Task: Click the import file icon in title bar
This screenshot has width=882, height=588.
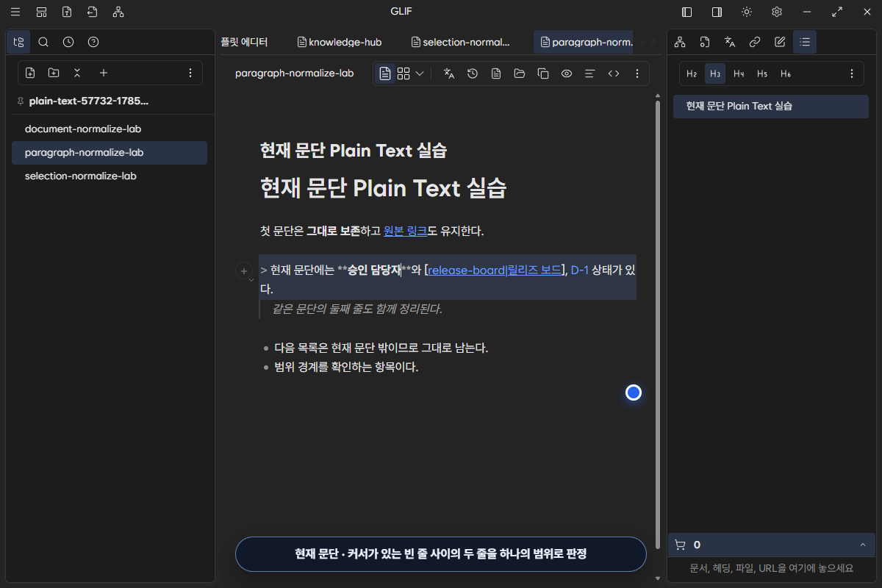Action: pos(92,12)
